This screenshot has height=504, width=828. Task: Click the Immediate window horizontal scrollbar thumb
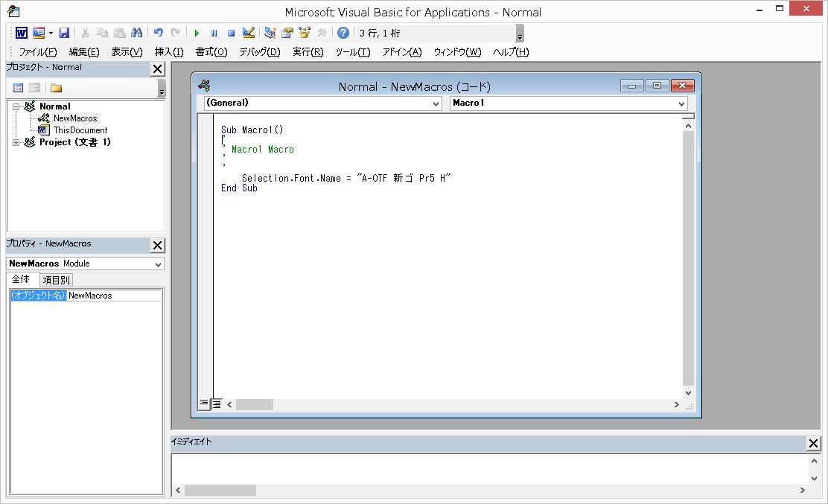point(220,491)
